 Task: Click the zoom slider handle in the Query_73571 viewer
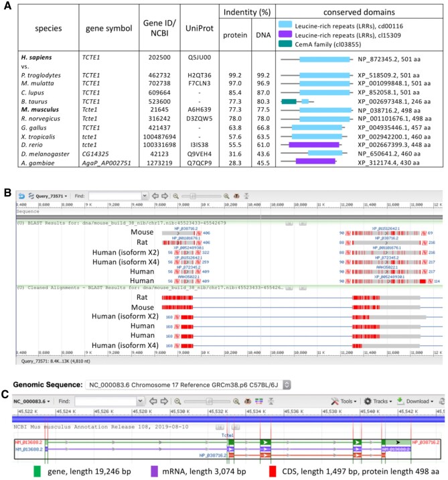coord(193,196)
